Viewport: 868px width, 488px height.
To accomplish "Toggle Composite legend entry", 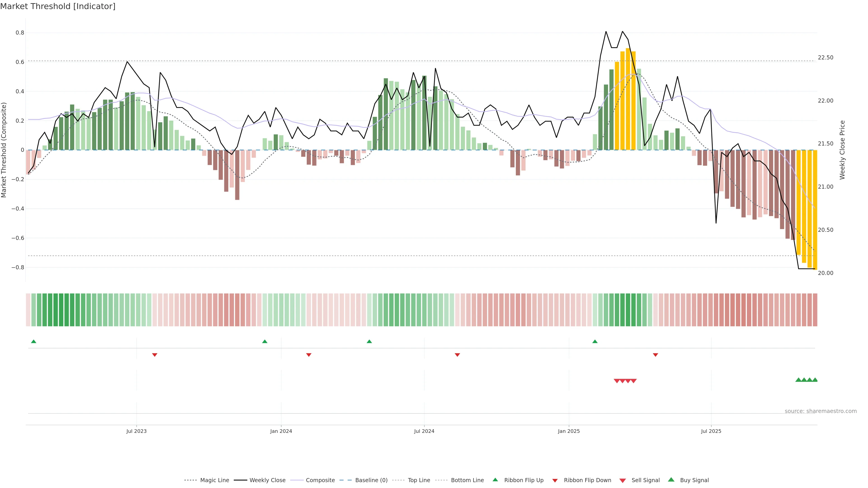I will point(320,480).
